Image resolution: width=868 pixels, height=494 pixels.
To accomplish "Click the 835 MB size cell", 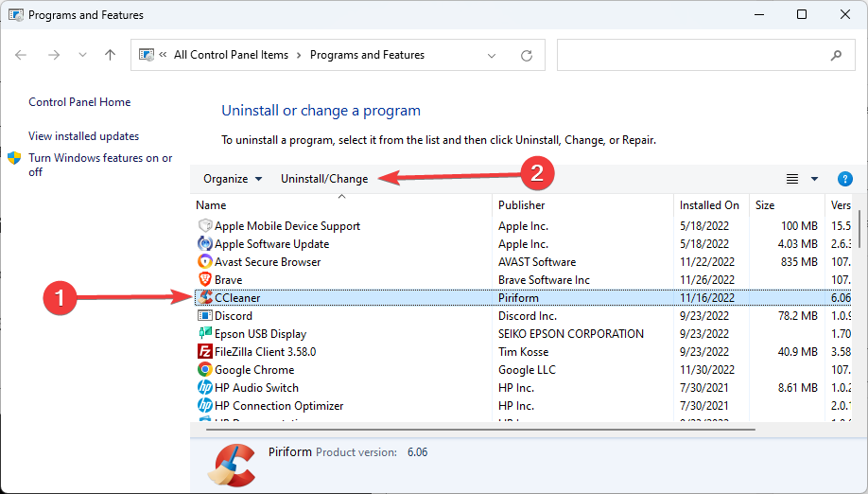I will (799, 262).
